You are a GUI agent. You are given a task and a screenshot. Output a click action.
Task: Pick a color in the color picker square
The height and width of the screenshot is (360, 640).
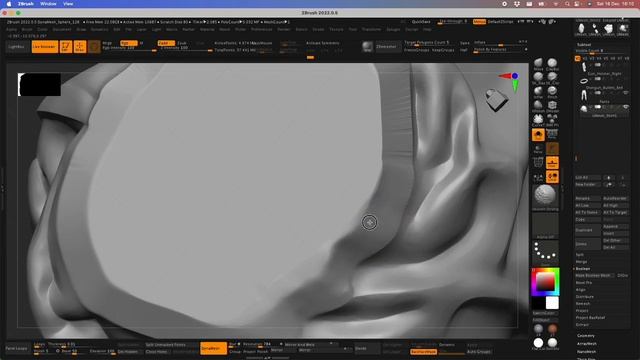pyautogui.click(x=545, y=281)
